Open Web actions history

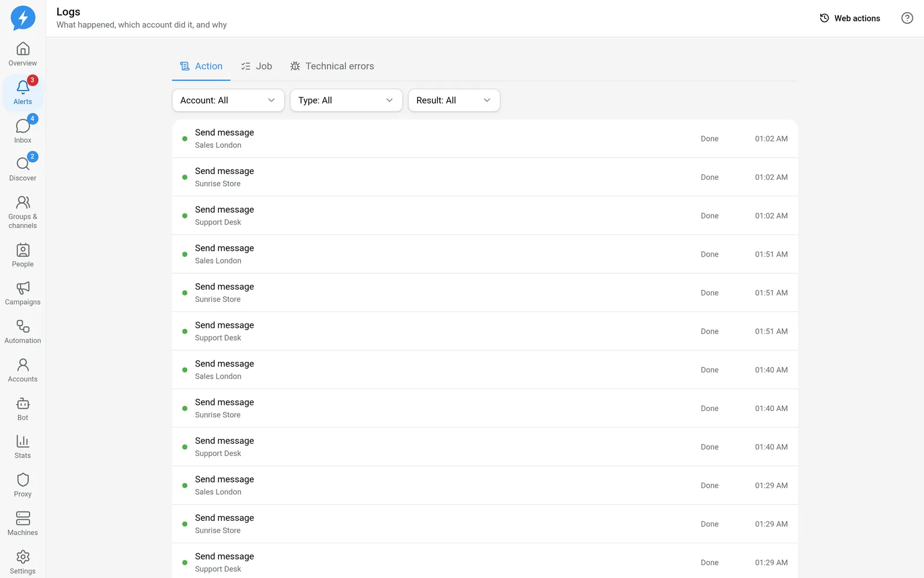click(850, 18)
